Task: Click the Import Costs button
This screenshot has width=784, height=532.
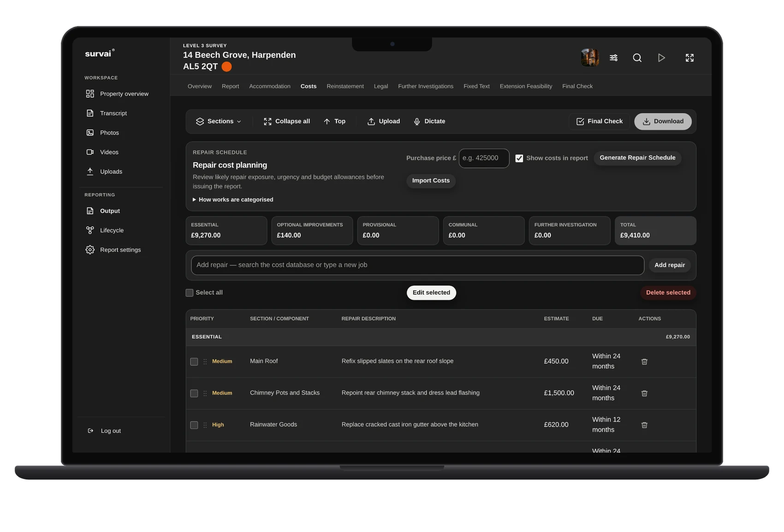Action: click(x=431, y=180)
